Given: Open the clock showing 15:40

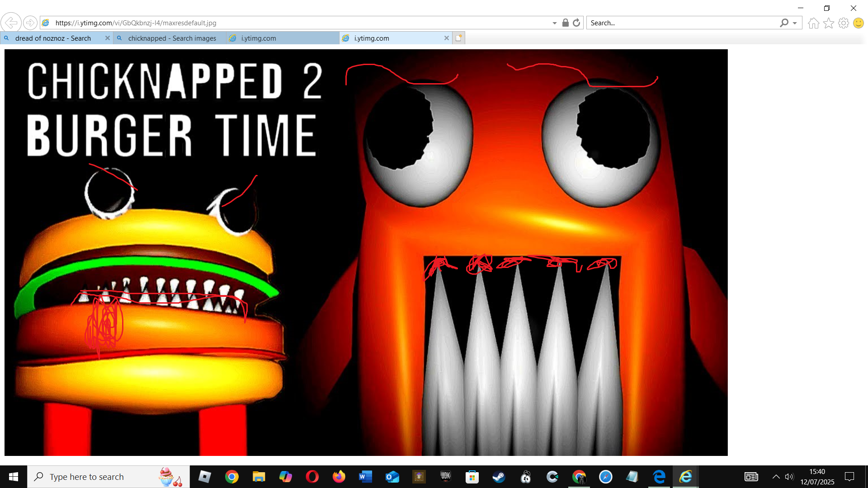Looking at the screenshot, I should click(x=817, y=477).
